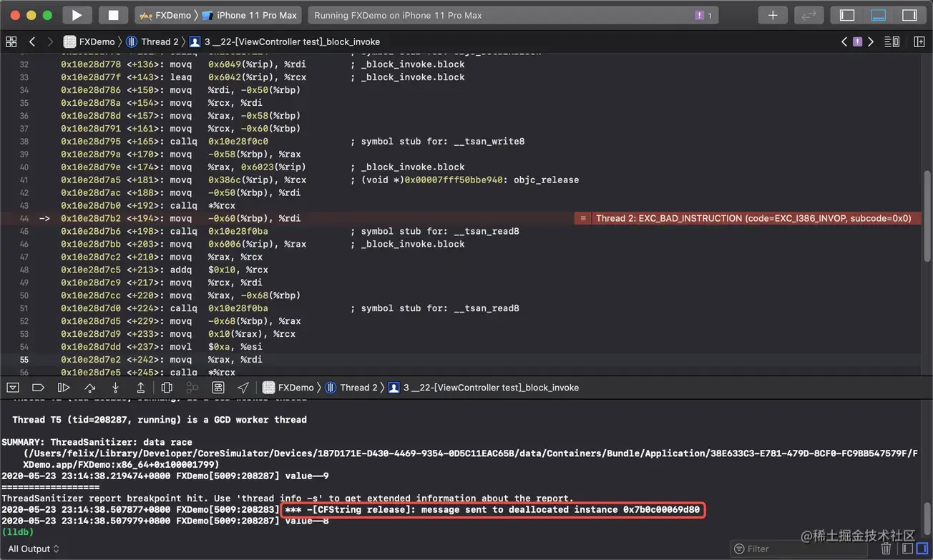Open environment overrides in debug bar
The image size is (933, 560).
tap(218, 388)
